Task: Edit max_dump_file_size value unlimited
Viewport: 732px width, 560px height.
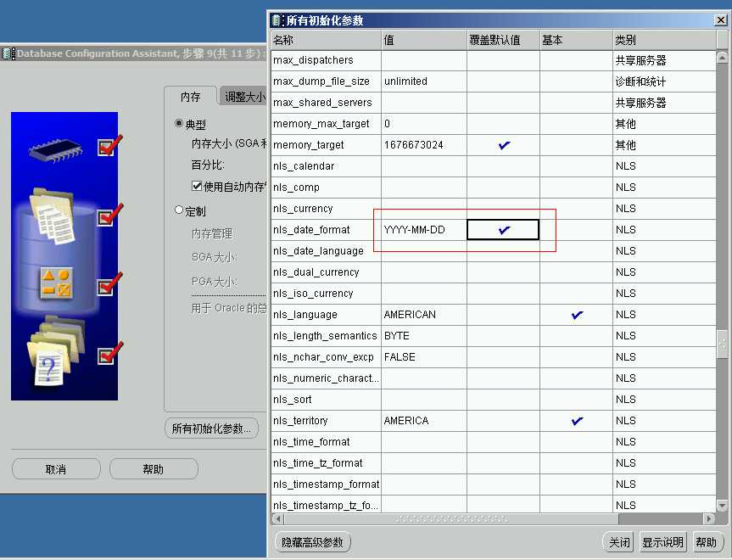Action: tap(424, 81)
